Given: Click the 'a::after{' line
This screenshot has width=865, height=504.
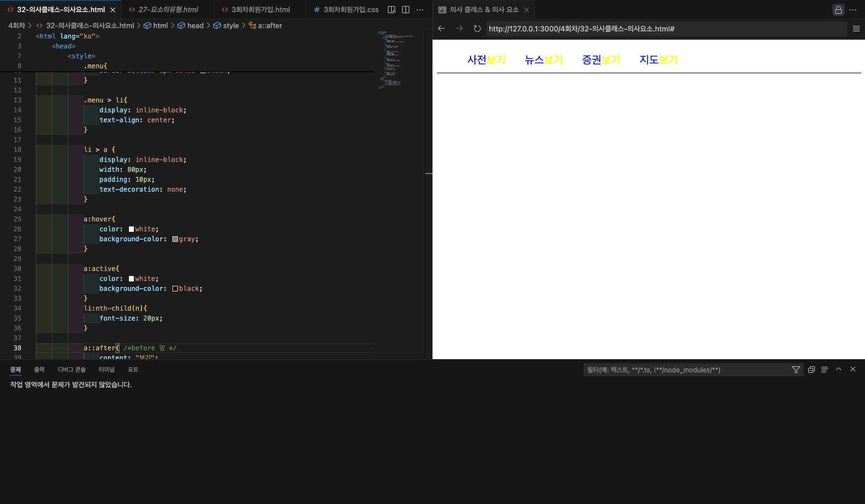Looking at the screenshot, I should coord(101,348).
